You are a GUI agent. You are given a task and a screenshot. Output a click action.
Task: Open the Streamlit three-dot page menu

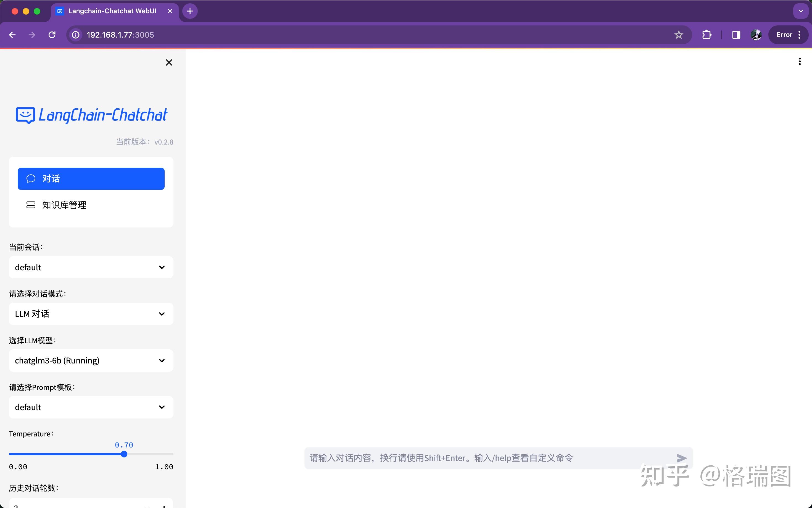(800, 61)
